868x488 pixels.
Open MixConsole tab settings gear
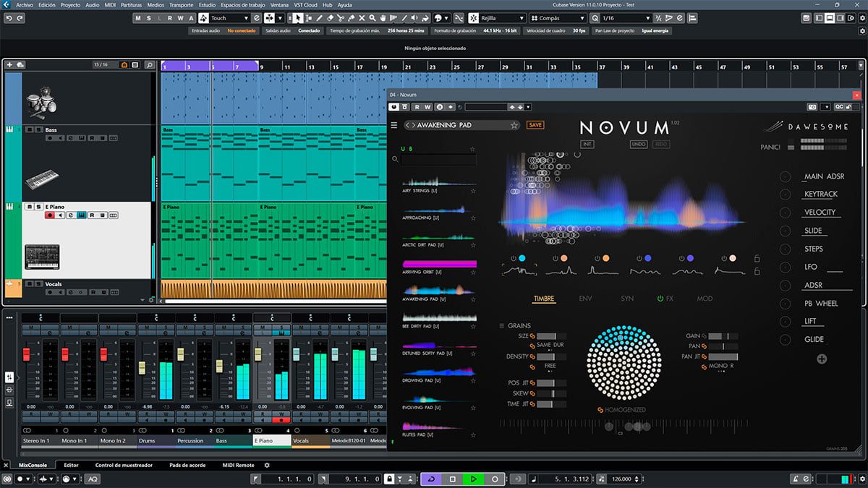pos(267,465)
